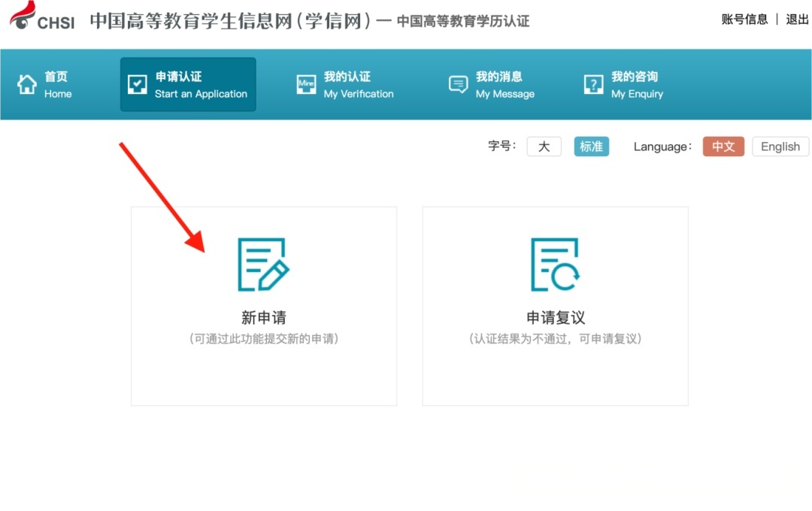Click the question mark icon for My Enquiry

coord(594,84)
